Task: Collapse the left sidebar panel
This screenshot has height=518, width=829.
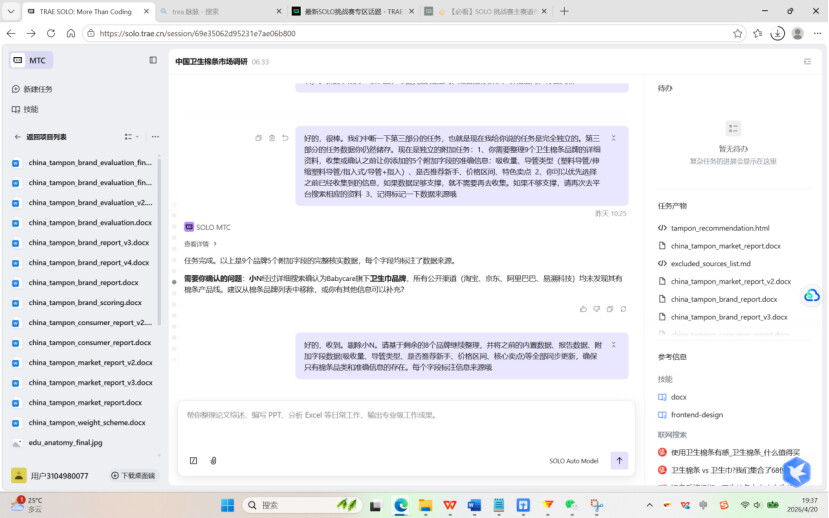Action: click(x=153, y=60)
